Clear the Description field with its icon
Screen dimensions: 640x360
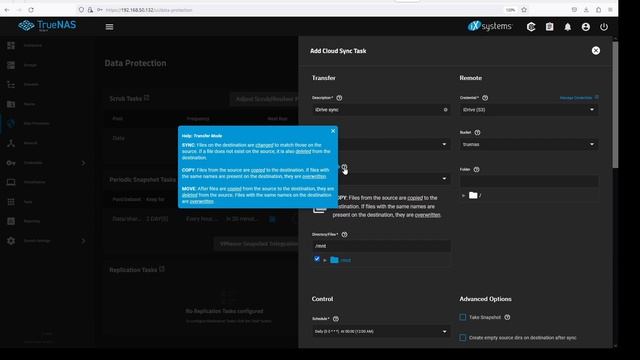coord(445,110)
